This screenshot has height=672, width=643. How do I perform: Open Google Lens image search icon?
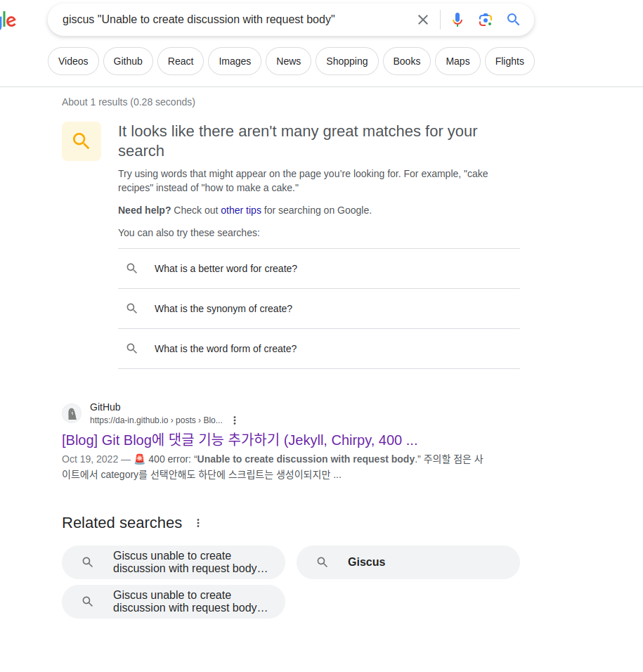[485, 20]
